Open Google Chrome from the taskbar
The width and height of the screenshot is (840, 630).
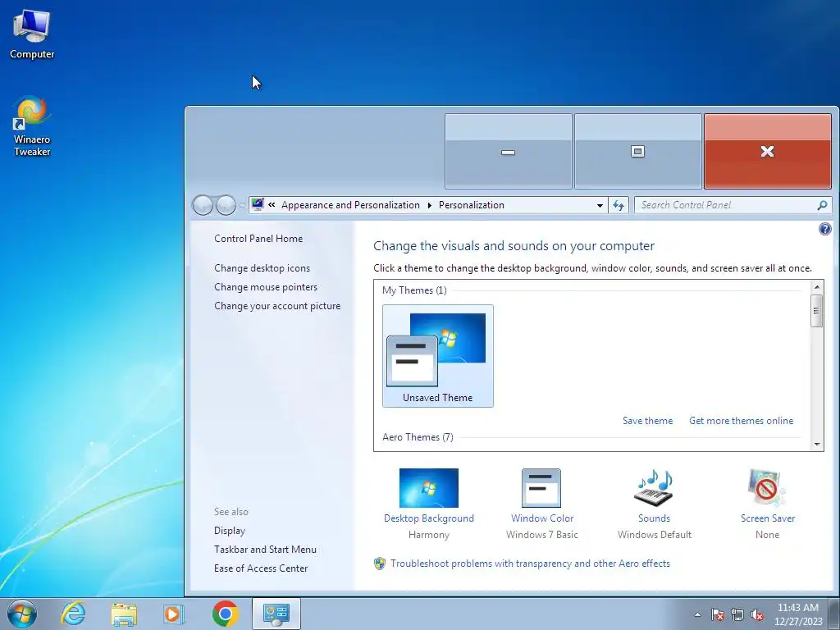[x=225, y=614]
